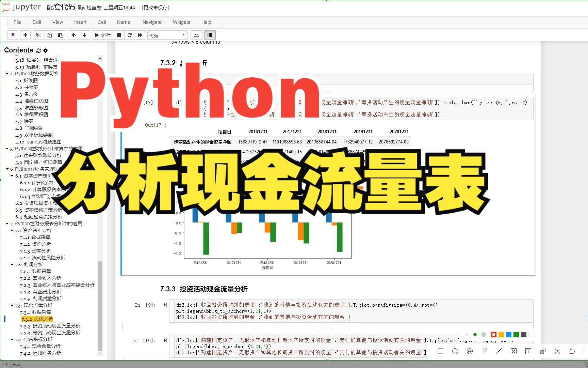This screenshot has height=368, width=588.
Task: Open the Insert menu
Action: click(80, 22)
